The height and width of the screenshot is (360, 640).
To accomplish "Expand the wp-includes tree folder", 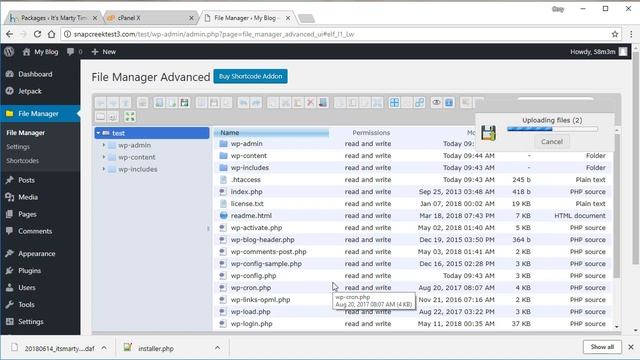I will (x=104, y=169).
